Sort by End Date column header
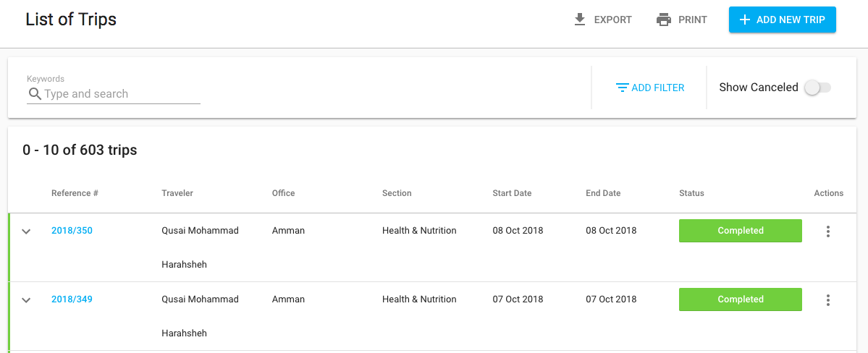Image resolution: width=868 pixels, height=353 pixels. tap(603, 193)
